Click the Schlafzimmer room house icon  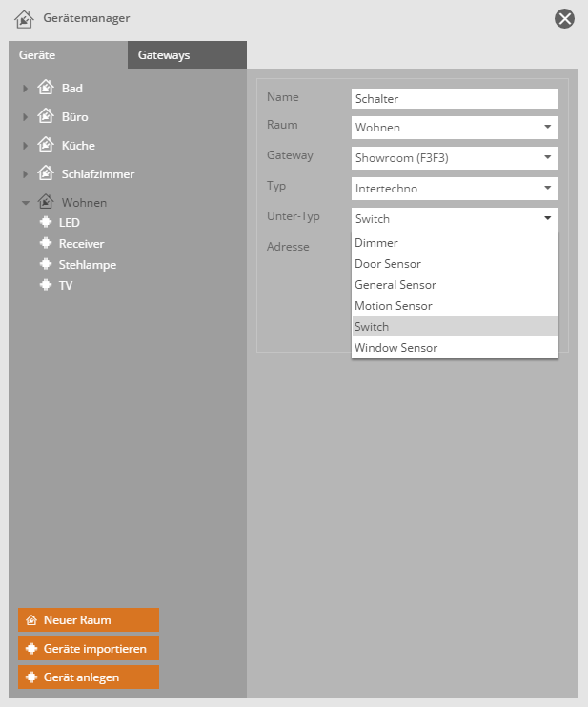(45, 173)
